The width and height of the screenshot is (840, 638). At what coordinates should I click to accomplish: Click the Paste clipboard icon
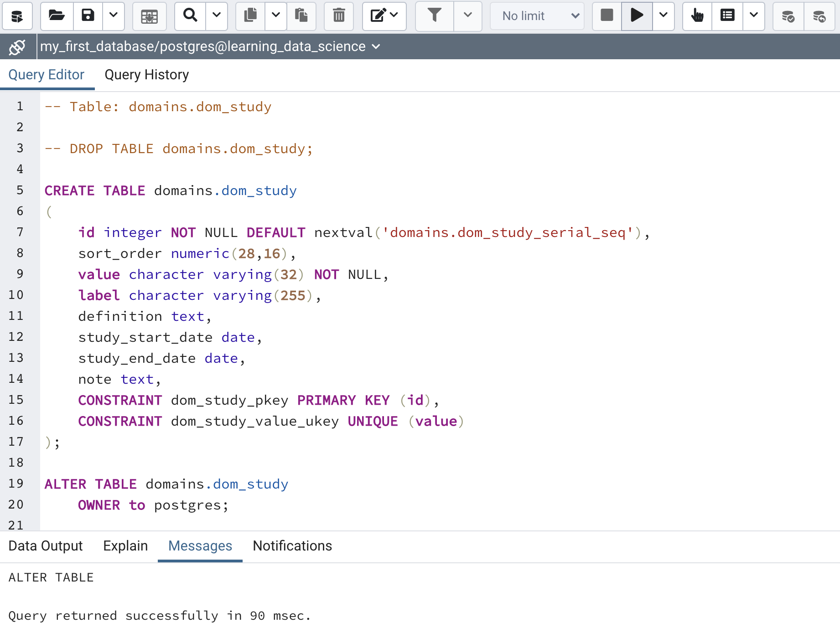[301, 16]
